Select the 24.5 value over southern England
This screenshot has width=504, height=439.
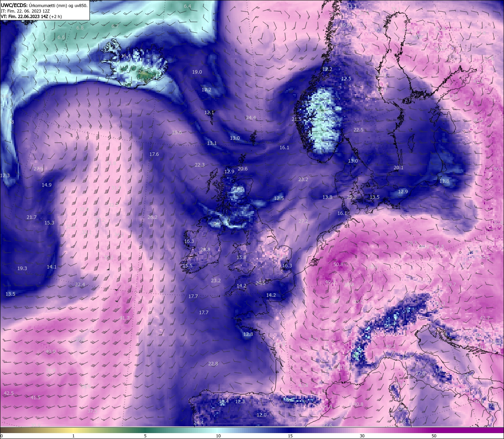(x=260, y=283)
